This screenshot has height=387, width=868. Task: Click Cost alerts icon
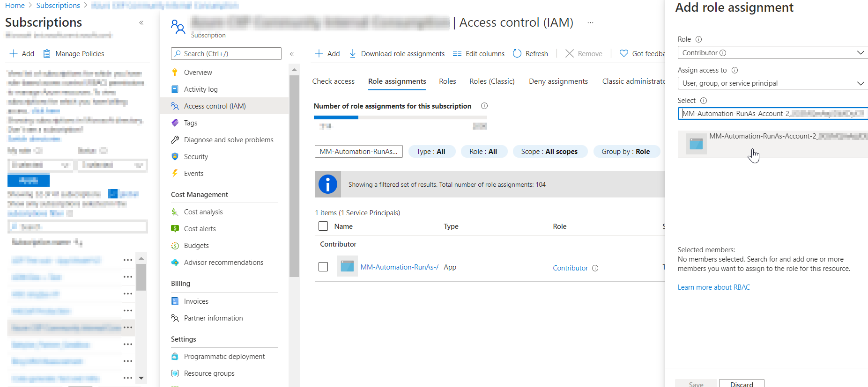[175, 229]
